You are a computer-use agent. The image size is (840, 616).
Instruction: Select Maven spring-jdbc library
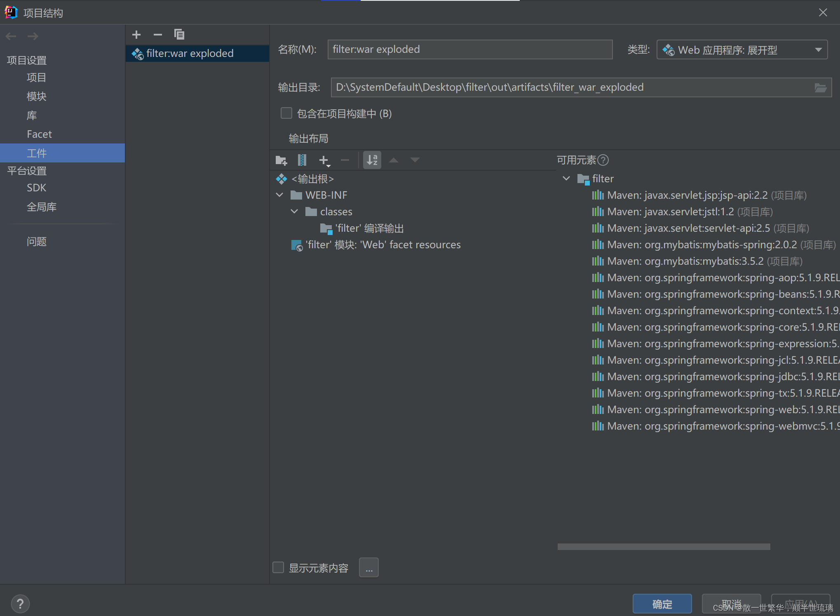tap(716, 376)
